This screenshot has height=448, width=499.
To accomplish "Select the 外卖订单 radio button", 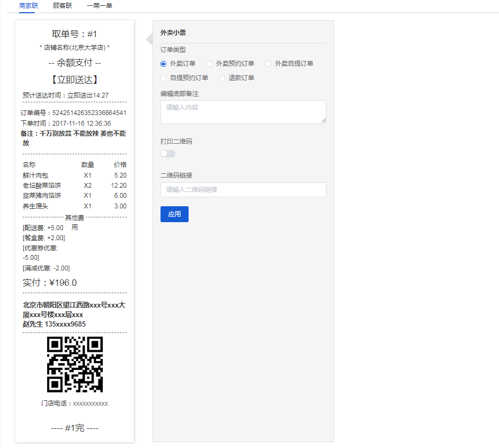I will [x=163, y=64].
